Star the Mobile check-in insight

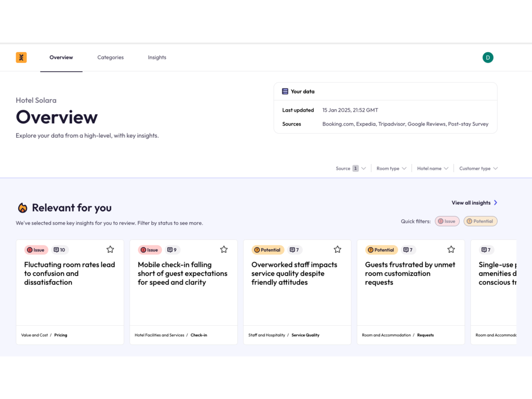pyautogui.click(x=224, y=249)
